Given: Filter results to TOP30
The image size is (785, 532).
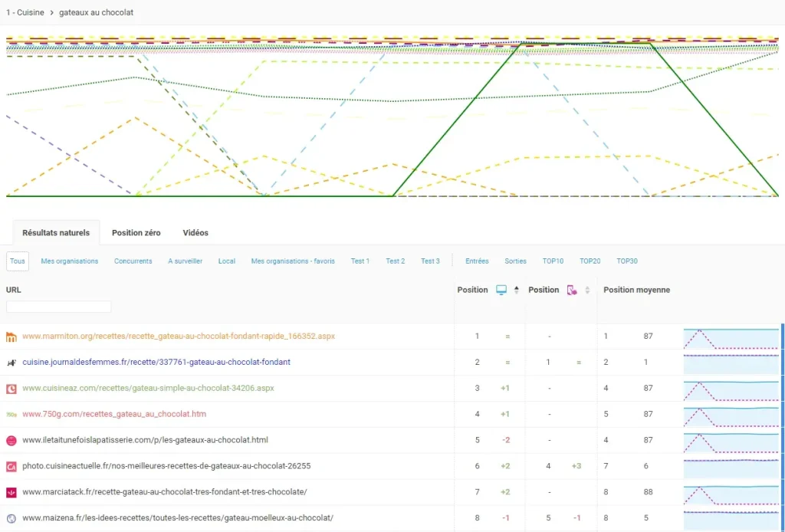Looking at the screenshot, I should (x=627, y=261).
